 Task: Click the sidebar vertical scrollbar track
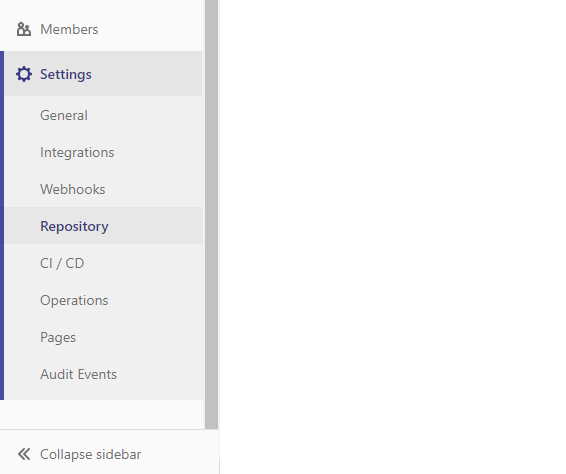(212, 214)
